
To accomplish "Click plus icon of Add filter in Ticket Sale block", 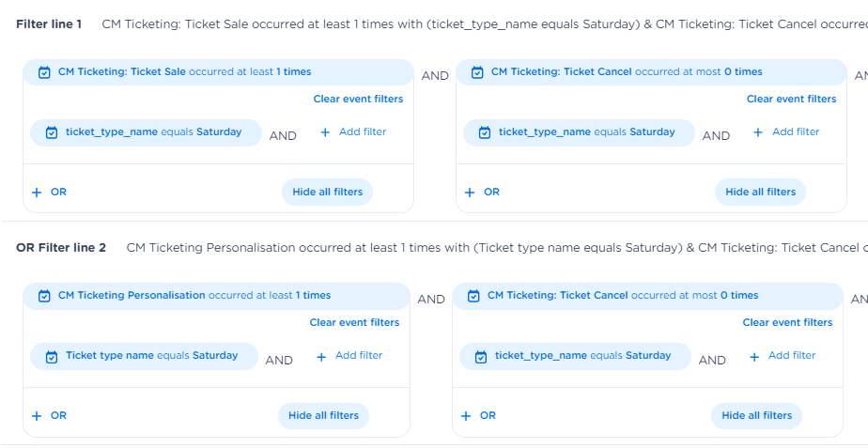I will (325, 132).
